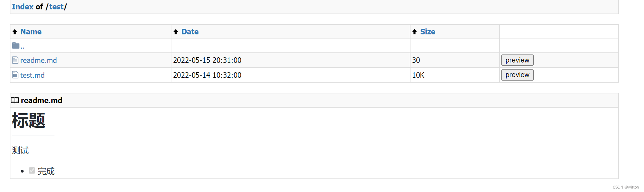Click the 标题 heading in readme preview
This screenshot has height=192, width=644.
click(x=29, y=120)
